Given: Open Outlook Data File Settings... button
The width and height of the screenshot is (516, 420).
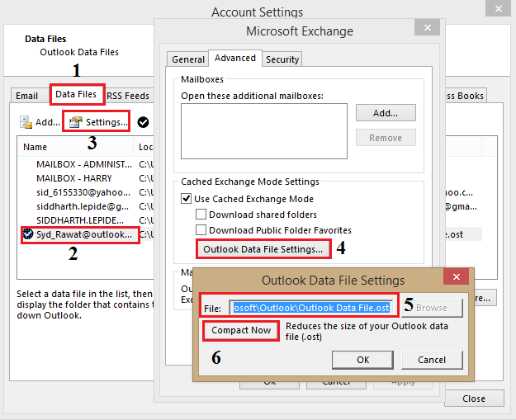Looking at the screenshot, I should (263, 249).
